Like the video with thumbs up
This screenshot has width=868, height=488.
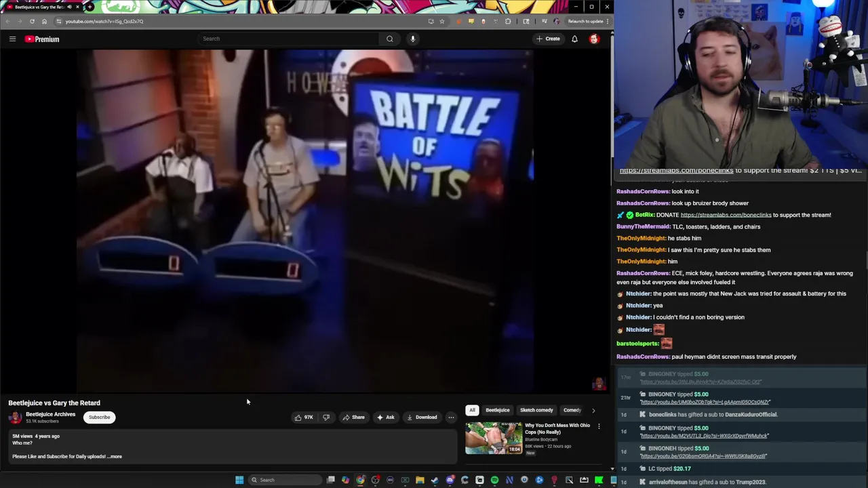point(303,418)
